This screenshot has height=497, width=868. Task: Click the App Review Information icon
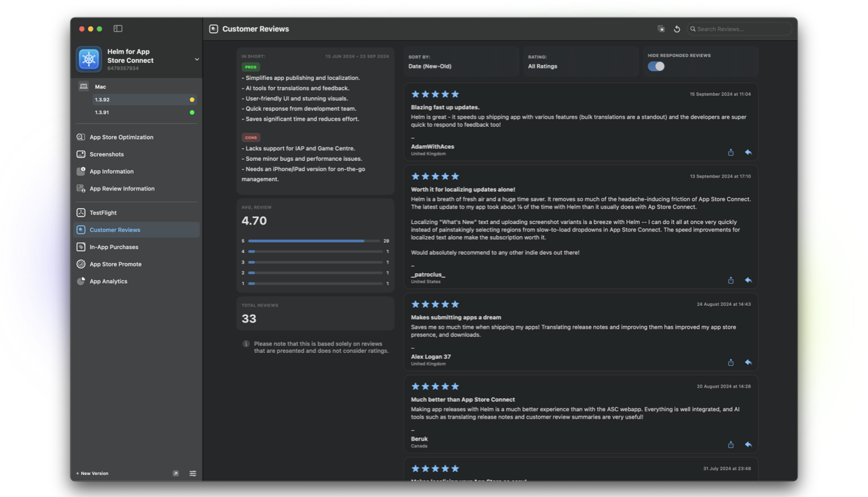pyautogui.click(x=81, y=188)
